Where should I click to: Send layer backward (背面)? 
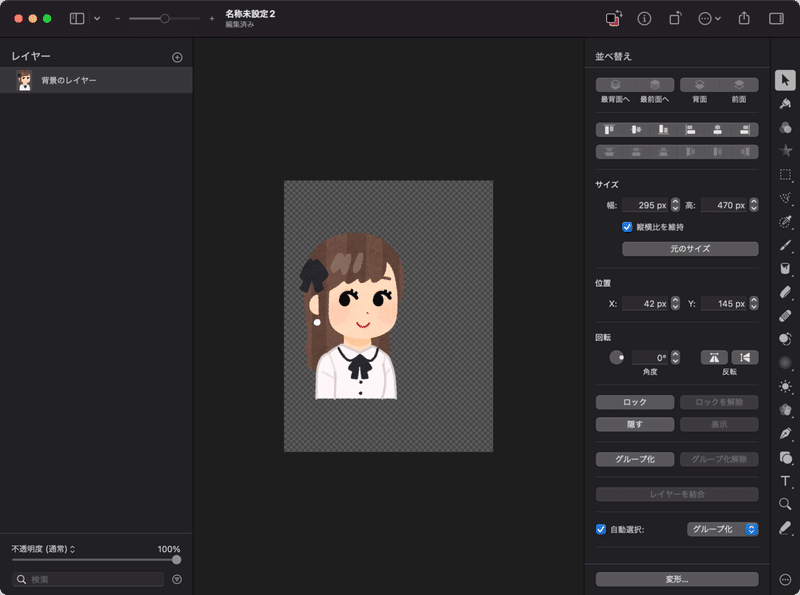click(699, 85)
